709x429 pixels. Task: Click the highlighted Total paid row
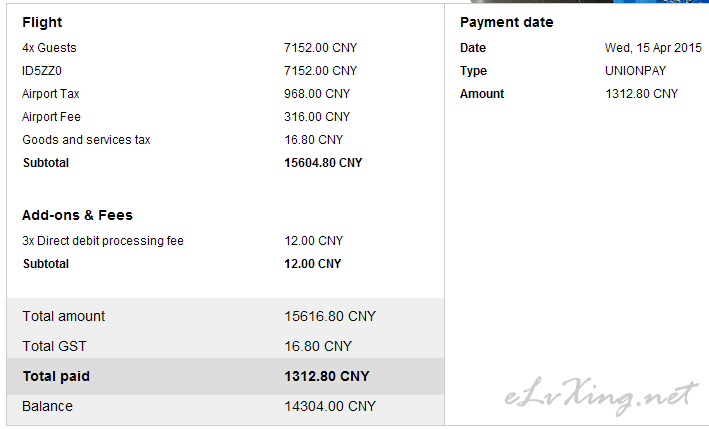point(226,376)
